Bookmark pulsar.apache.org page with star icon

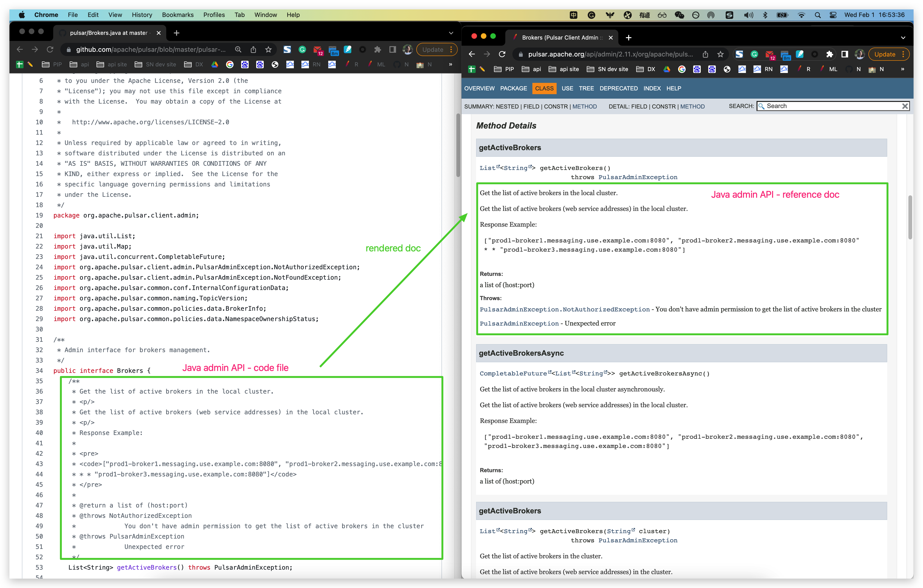tap(720, 54)
